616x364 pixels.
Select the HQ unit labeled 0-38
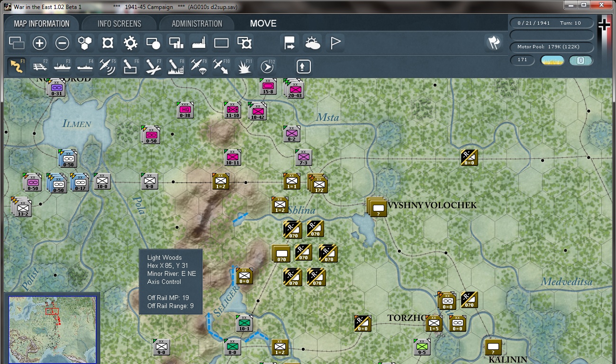185,110
